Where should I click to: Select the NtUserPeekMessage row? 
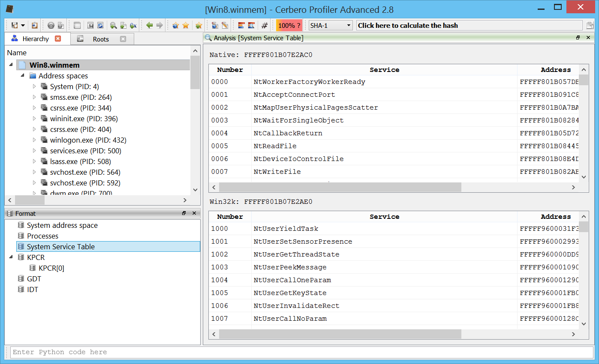(394, 267)
